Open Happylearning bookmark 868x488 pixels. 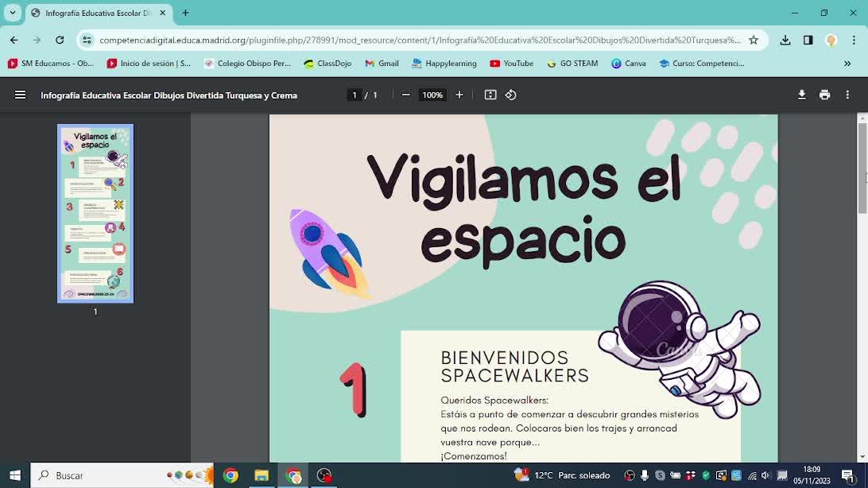[444, 64]
